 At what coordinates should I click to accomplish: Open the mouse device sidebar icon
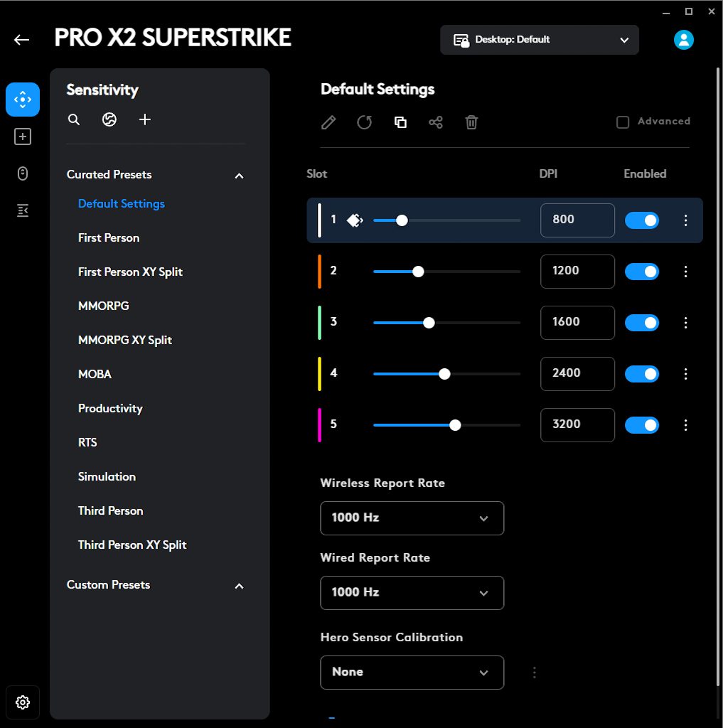tap(22, 173)
